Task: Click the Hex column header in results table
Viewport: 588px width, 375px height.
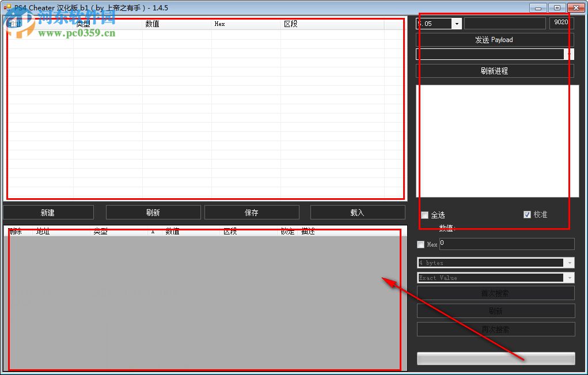Action: pos(246,24)
